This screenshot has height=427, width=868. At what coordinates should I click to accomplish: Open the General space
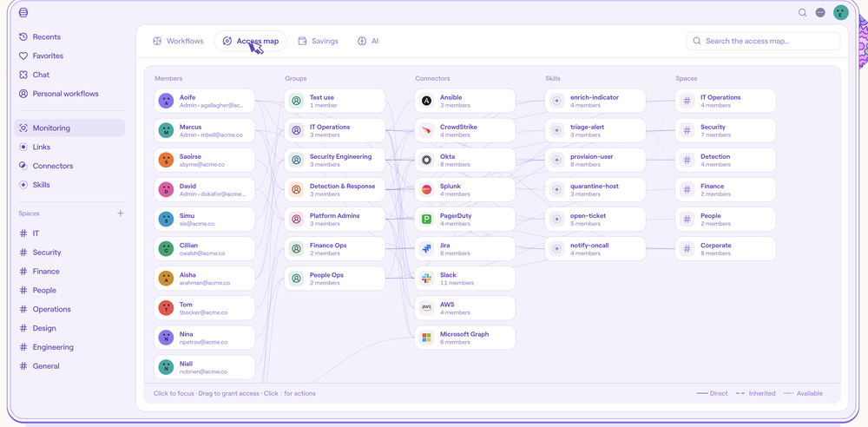tap(69, 366)
